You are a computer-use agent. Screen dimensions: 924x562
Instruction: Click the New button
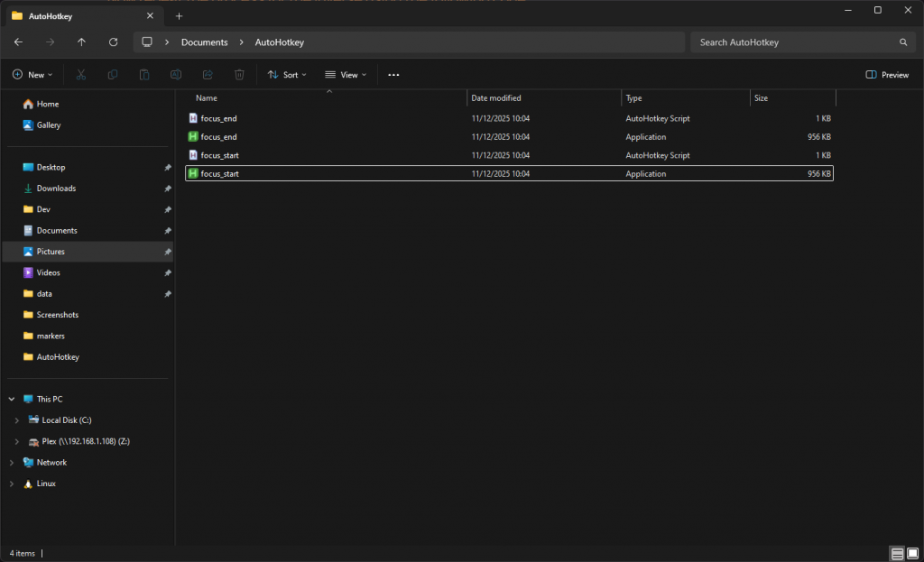tap(32, 75)
